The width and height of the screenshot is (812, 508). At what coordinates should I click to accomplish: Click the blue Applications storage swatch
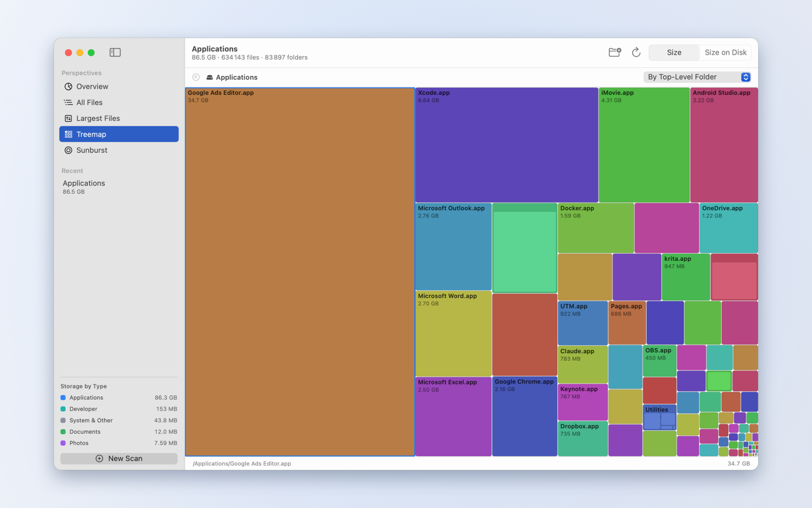(x=63, y=398)
